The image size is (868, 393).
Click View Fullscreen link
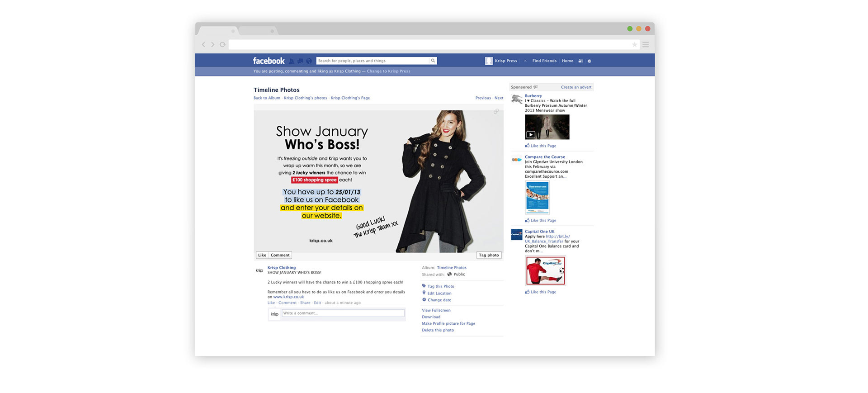click(436, 310)
